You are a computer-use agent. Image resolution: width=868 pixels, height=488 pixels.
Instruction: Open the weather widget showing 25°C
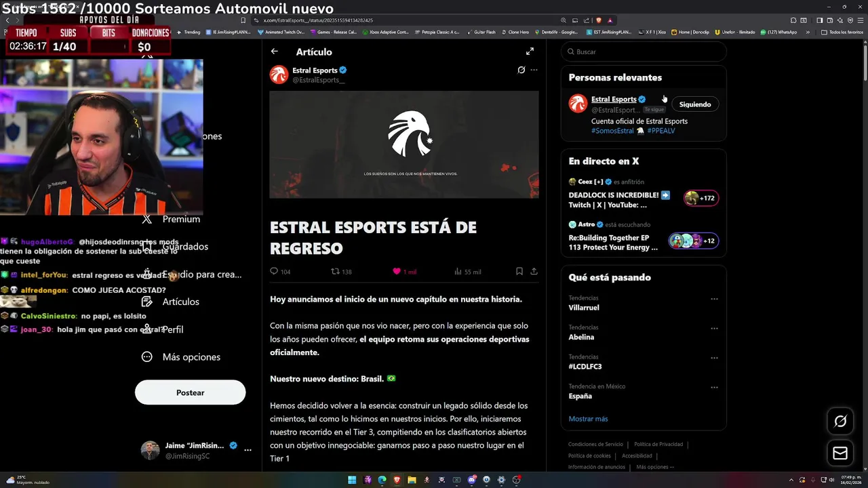(27, 480)
